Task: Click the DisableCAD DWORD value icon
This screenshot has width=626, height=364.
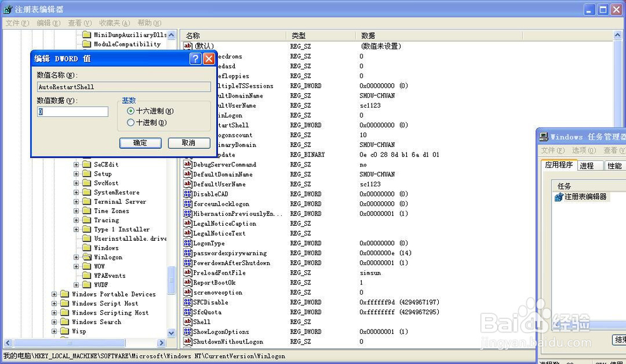Action: [188, 194]
